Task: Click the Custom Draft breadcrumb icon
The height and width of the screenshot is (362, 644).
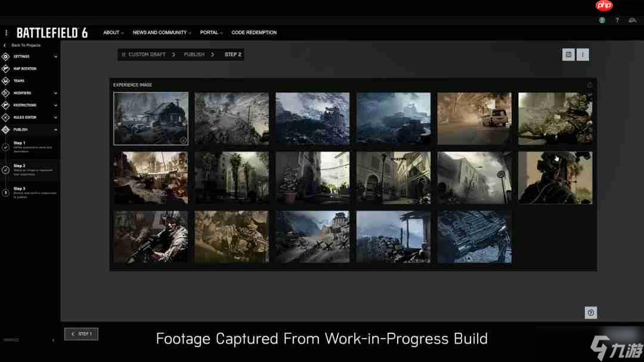Action: (x=123, y=55)
